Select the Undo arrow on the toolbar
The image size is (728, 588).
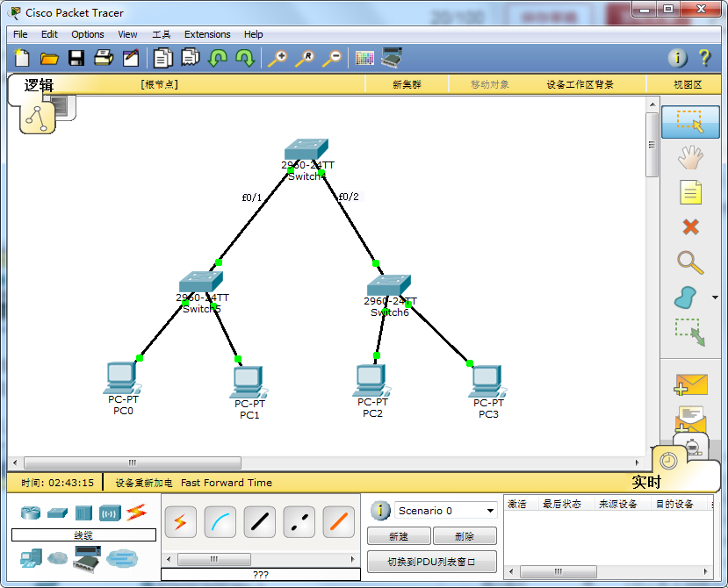[x=218, y=58]
